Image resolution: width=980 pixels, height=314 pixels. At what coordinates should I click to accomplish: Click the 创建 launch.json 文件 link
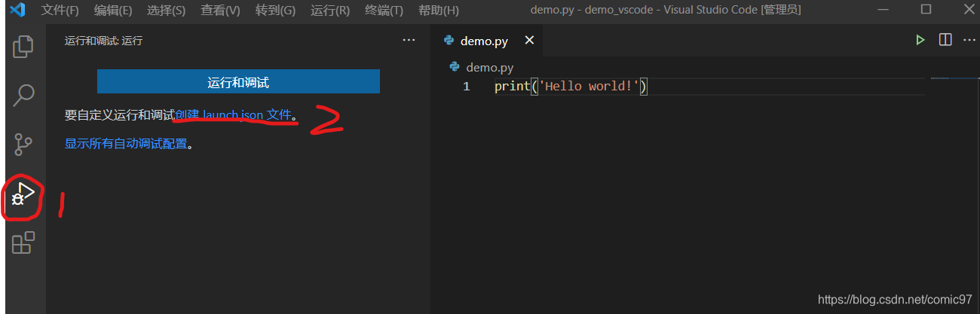click(233, 115)
